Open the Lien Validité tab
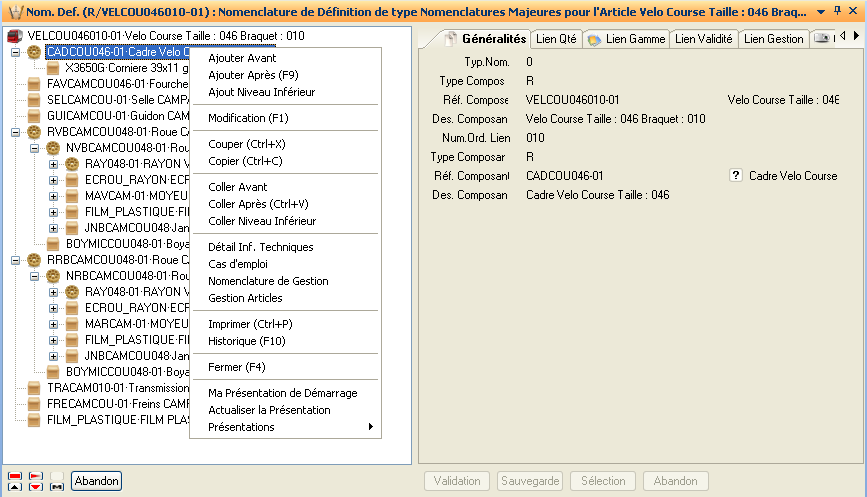The image size is (867, 497). (x=703, y=39)
